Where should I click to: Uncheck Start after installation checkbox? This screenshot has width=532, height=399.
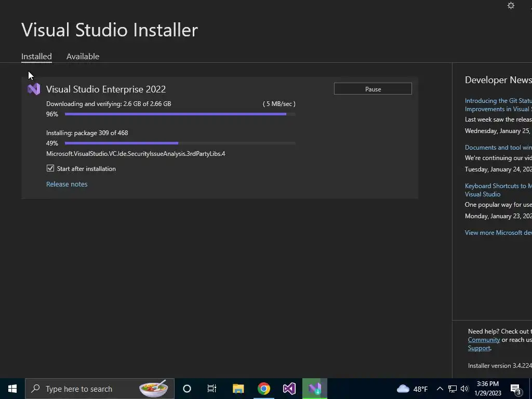click(x=50, y=168)
